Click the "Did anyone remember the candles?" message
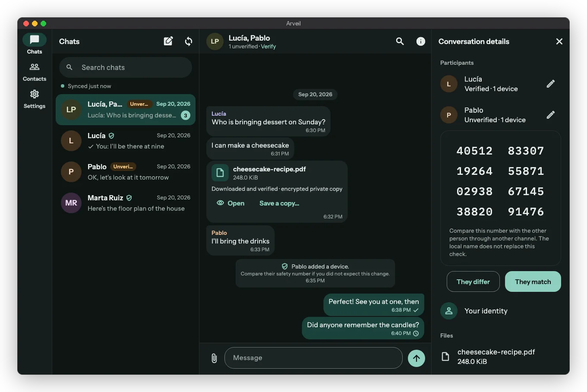Screen dimensions: 587x392 363,329
